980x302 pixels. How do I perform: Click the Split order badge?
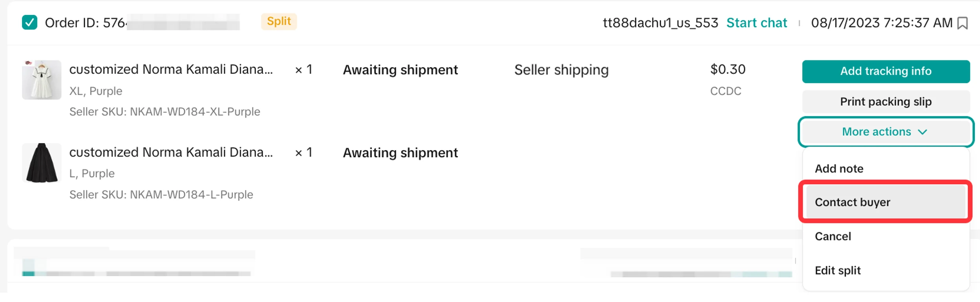point(279,22)
